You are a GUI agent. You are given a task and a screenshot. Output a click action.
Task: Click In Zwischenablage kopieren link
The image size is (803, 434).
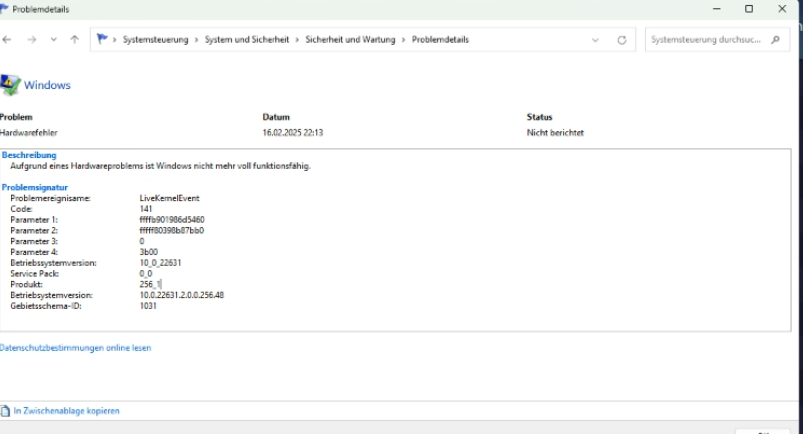coord(67,411)
